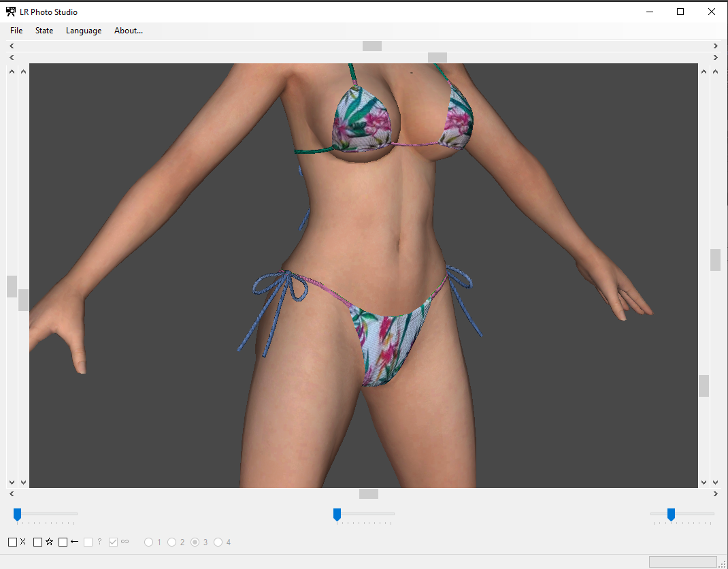Click right arrow of second top scrollbar

point(716,58)
